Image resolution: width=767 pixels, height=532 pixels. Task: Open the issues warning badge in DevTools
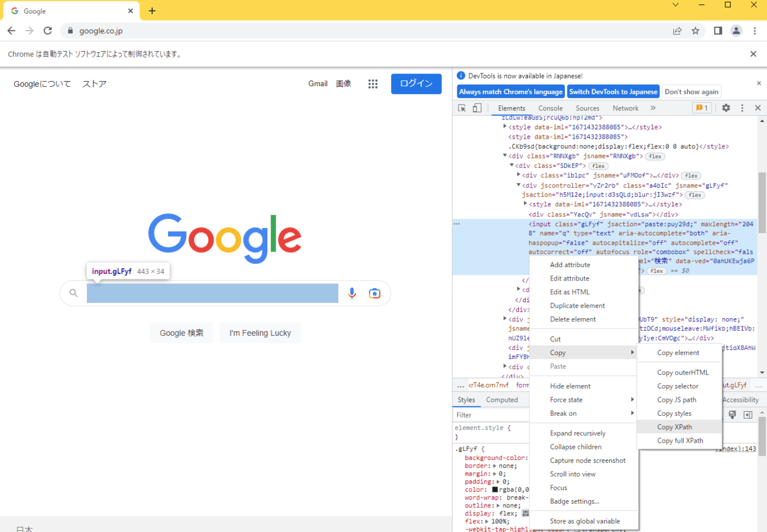(702, 108)
